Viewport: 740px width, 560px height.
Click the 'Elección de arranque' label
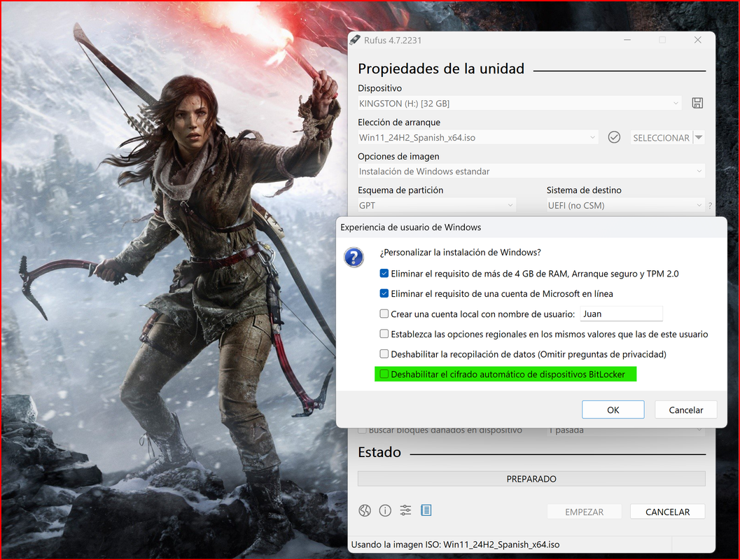(x=399, y=122)
